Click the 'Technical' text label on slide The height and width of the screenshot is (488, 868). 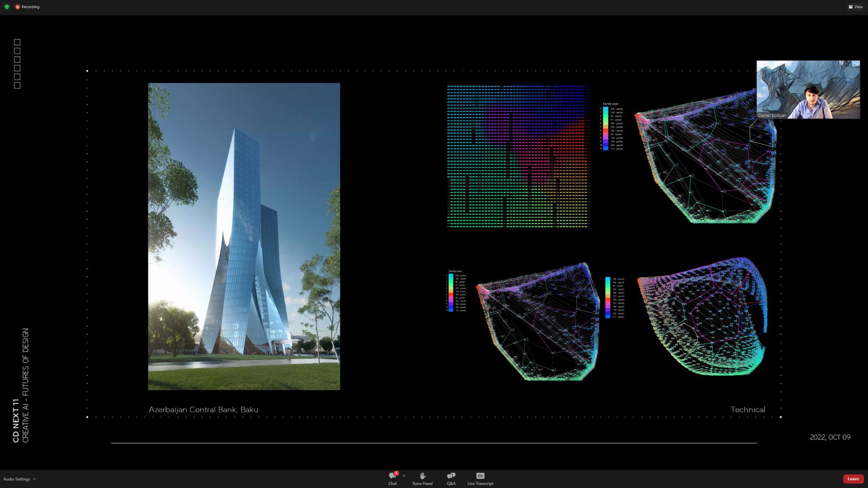(x=748, y=410)
